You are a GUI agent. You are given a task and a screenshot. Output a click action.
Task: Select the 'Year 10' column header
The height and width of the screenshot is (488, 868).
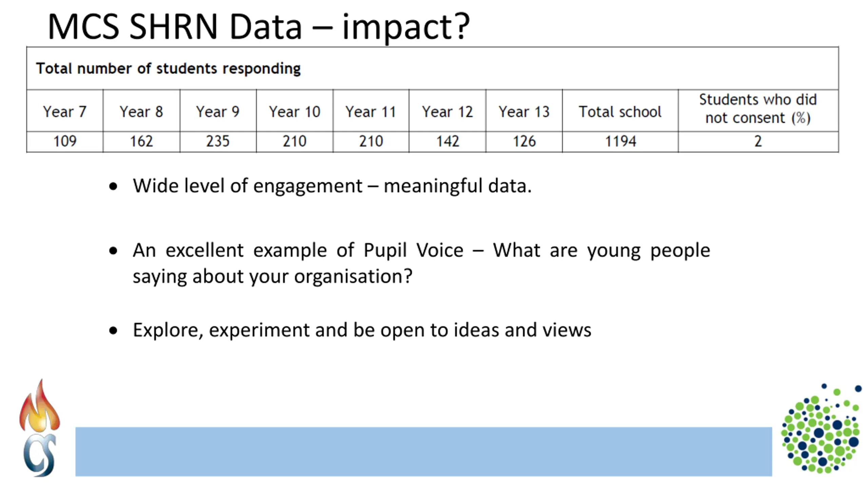click(x=294, y=111)
